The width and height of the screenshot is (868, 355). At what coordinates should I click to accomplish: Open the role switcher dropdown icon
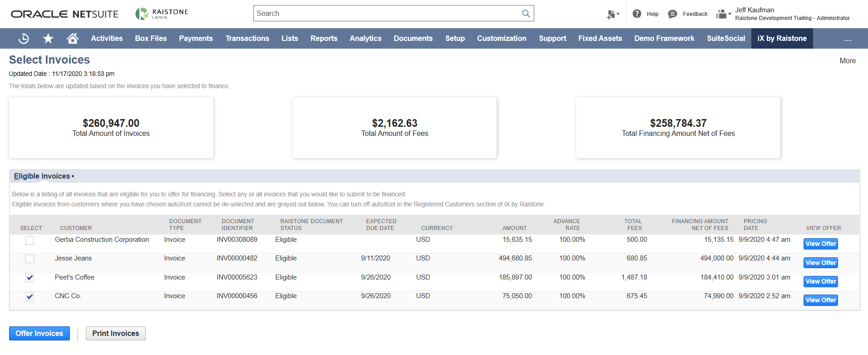(723, 14)
